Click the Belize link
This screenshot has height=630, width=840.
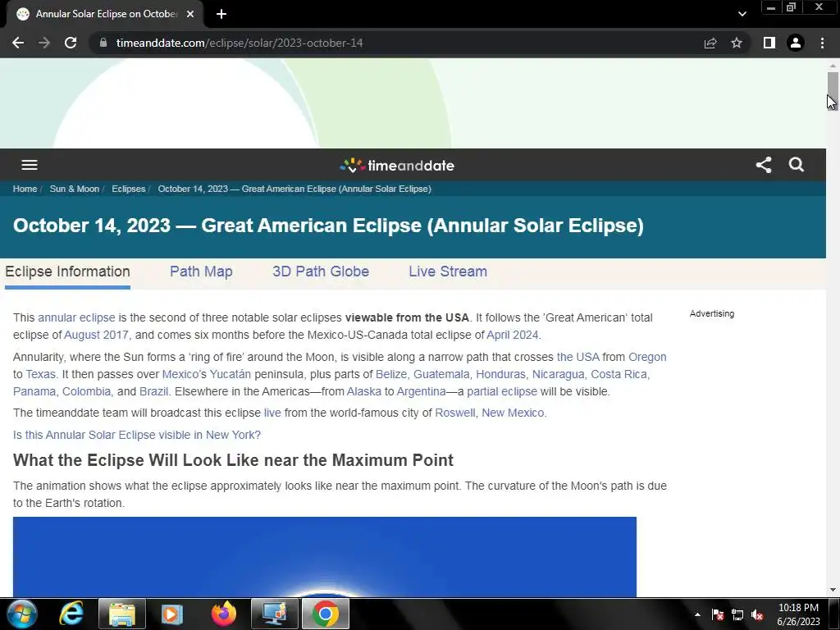tap(391, 374)
